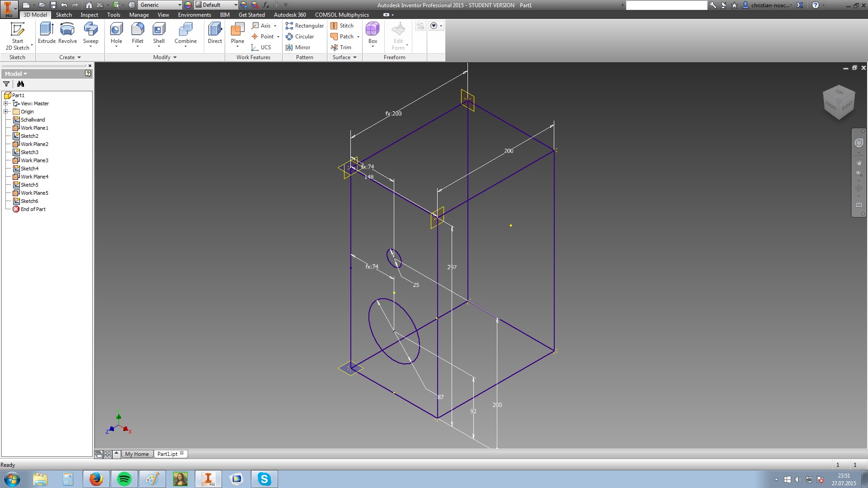
Task: Open the Default appearance dropdown
Action: (x=235, y=5)
